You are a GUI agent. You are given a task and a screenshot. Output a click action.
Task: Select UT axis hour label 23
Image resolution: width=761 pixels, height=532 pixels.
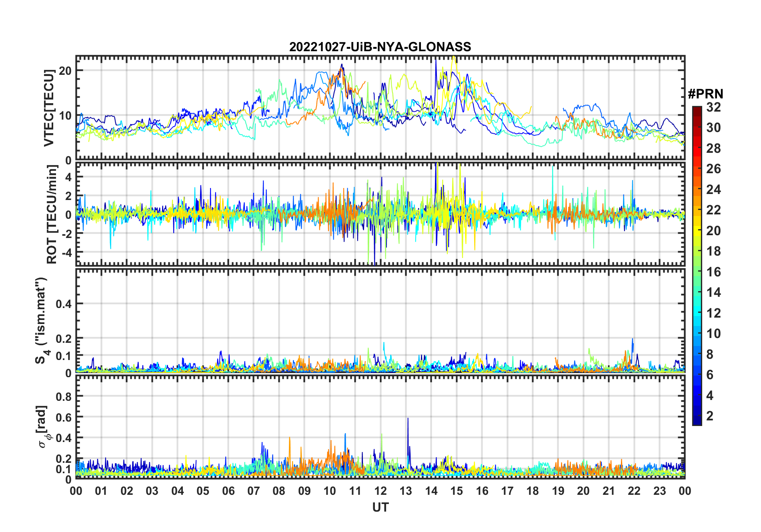660,491
